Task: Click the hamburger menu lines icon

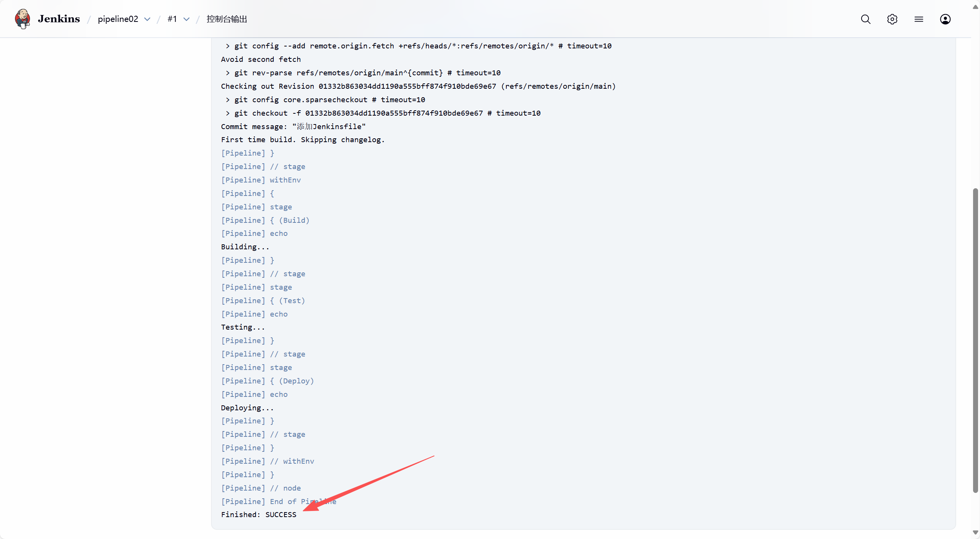Action: pyautogui.click(x=918, y=19)
